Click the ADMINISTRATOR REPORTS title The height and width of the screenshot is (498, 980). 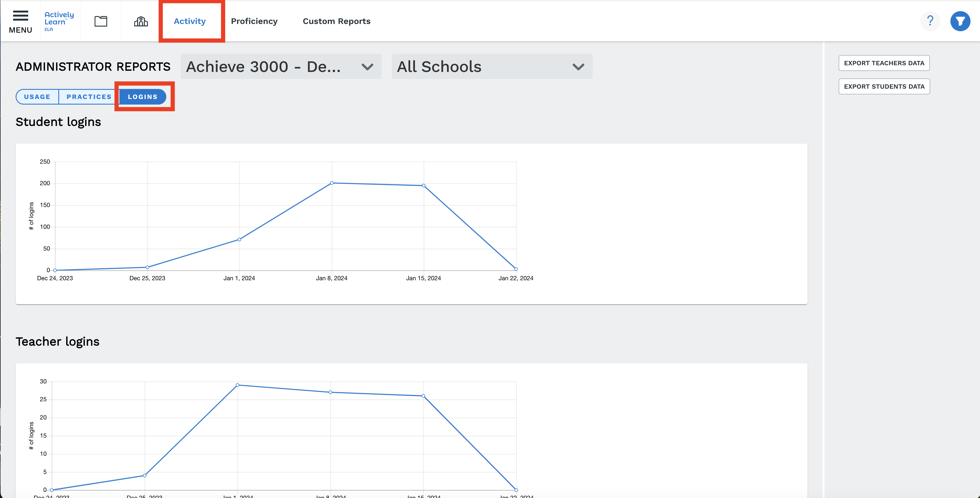tap(93, 67)
